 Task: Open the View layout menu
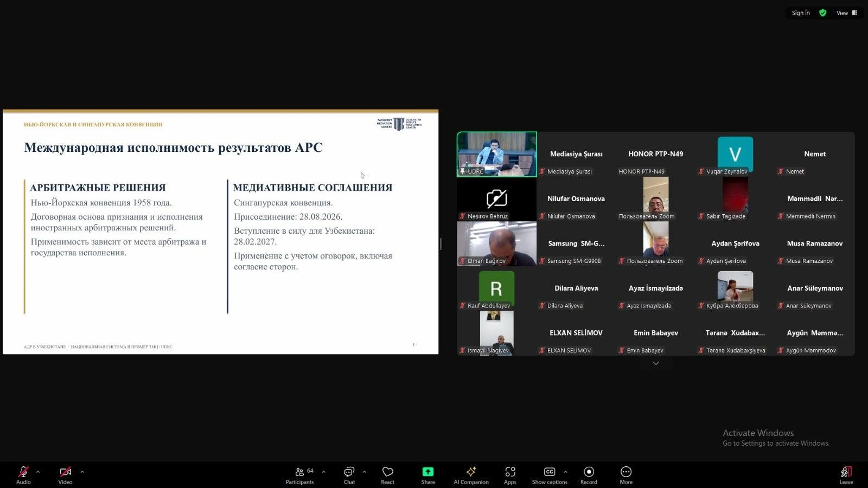click(x=846, y=13)
